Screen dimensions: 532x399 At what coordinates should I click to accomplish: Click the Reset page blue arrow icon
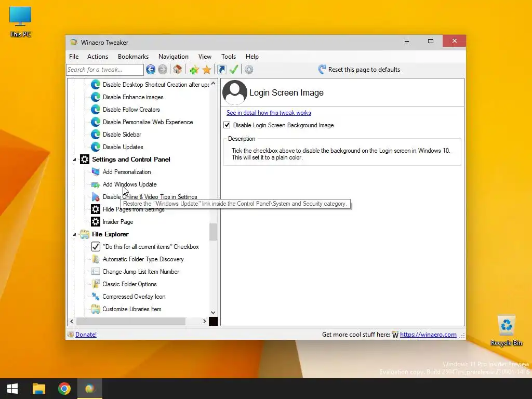[x=322, y=70]
